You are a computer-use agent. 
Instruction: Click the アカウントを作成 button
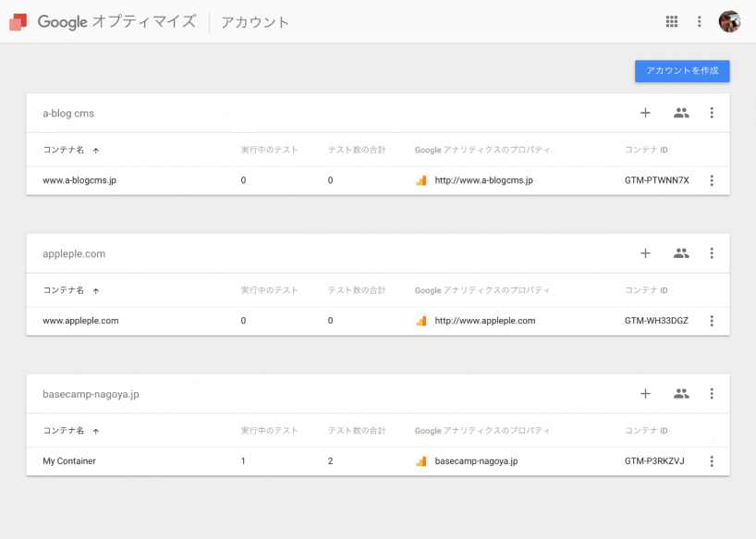tap(682, 71)
